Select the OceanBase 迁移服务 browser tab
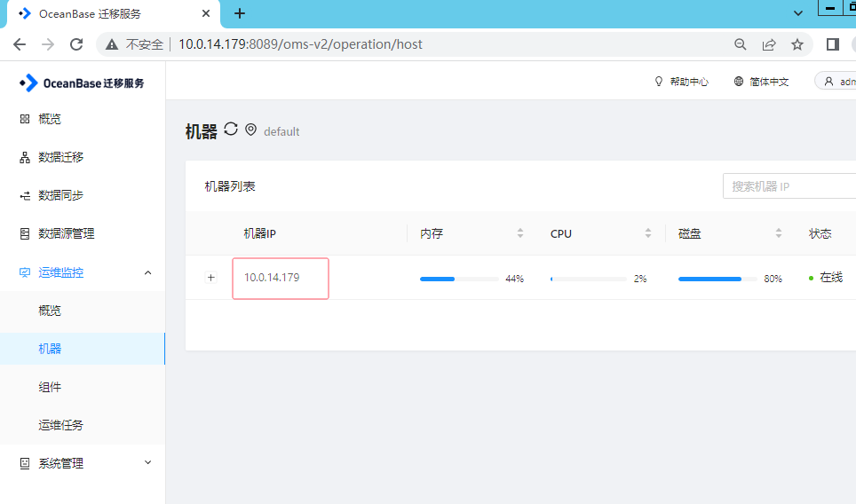 [113, 14]
